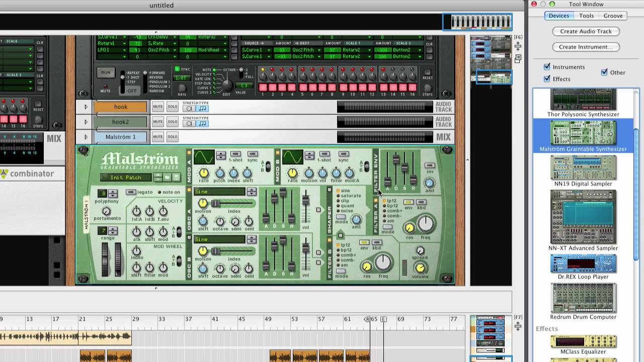
Task: Click the Shaper amt knob
Action: tap(356, 220)
